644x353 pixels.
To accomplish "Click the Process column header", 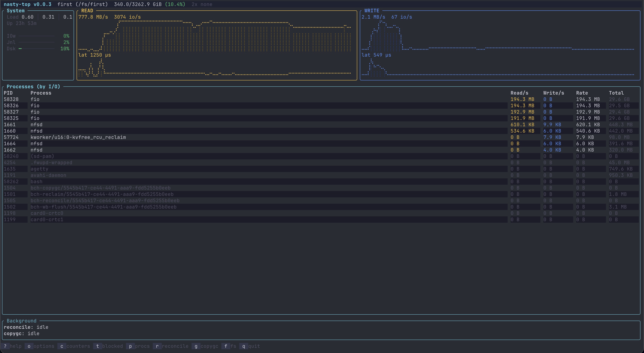I will tap(41, 93).
